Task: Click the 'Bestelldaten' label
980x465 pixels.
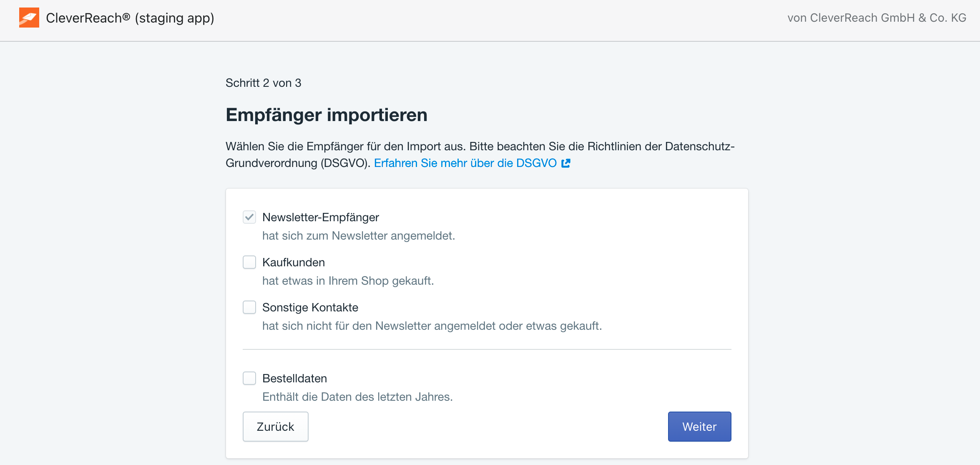Action: click(x=295, y=379)
